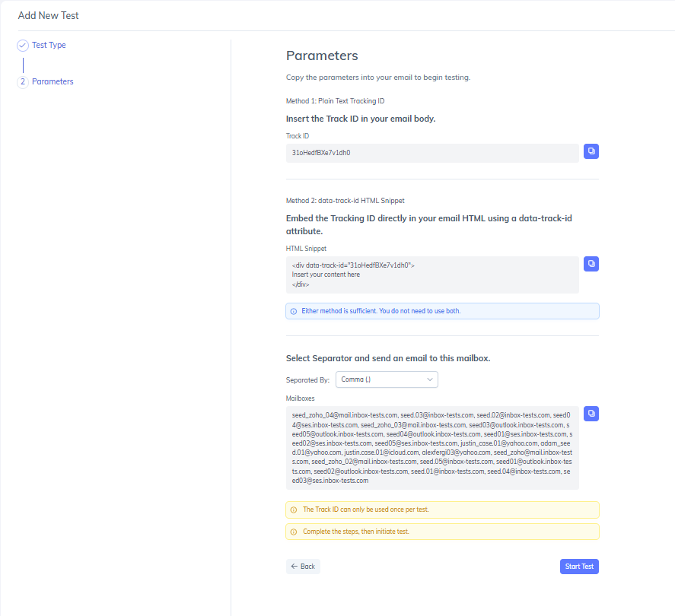The height and width of the screenshot is (616, 675).
Task: Click info icon beside Complete the steps notice
Action: 294,532
